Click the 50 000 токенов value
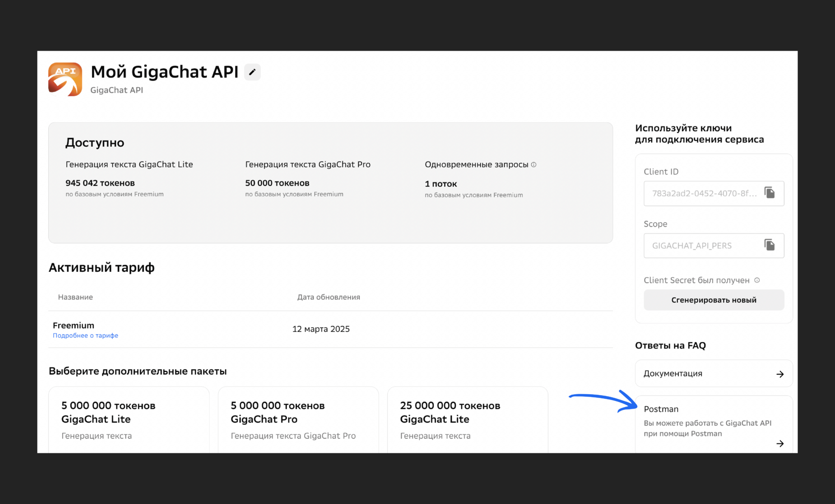The width and height of the screenshot is (835, 504). (x=277, y=183)
